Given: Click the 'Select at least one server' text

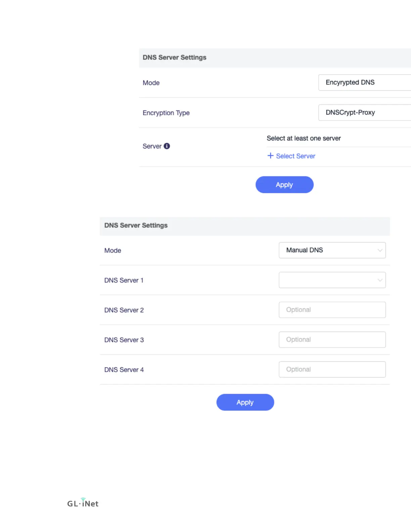Looking at the screenshot, I should tap(304, 138).
